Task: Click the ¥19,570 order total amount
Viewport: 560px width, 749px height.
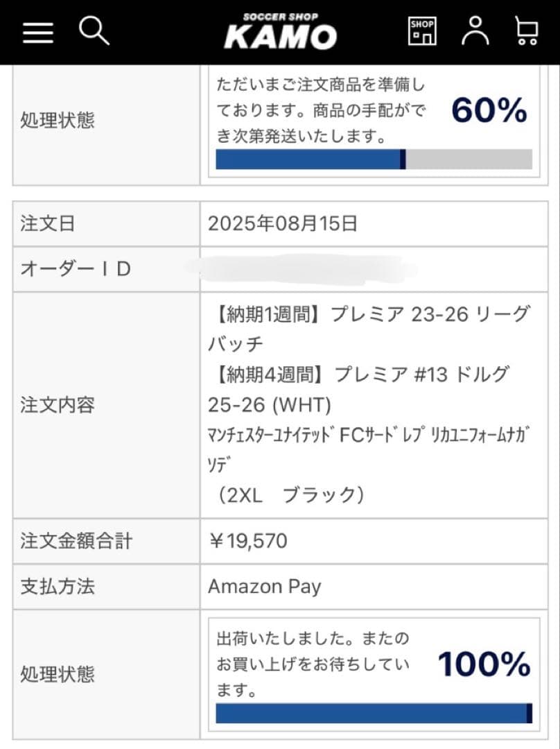Action: [x=248, y=541]
